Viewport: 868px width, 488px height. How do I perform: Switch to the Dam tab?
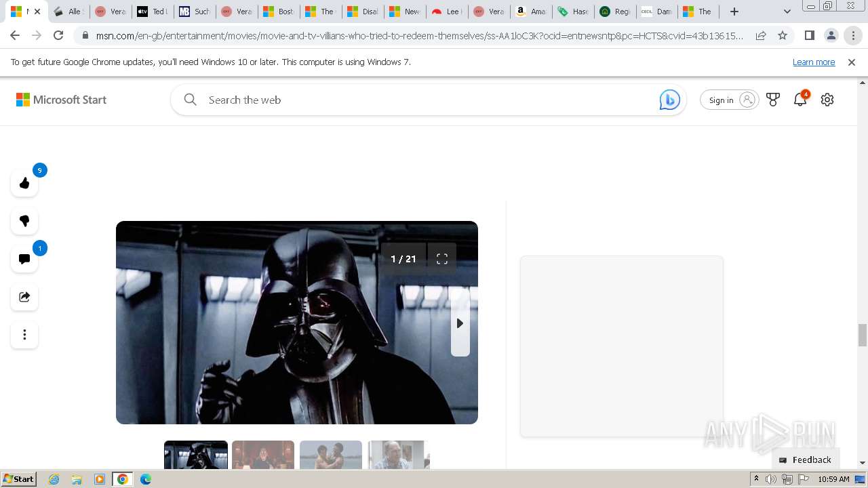pos(656,12)
